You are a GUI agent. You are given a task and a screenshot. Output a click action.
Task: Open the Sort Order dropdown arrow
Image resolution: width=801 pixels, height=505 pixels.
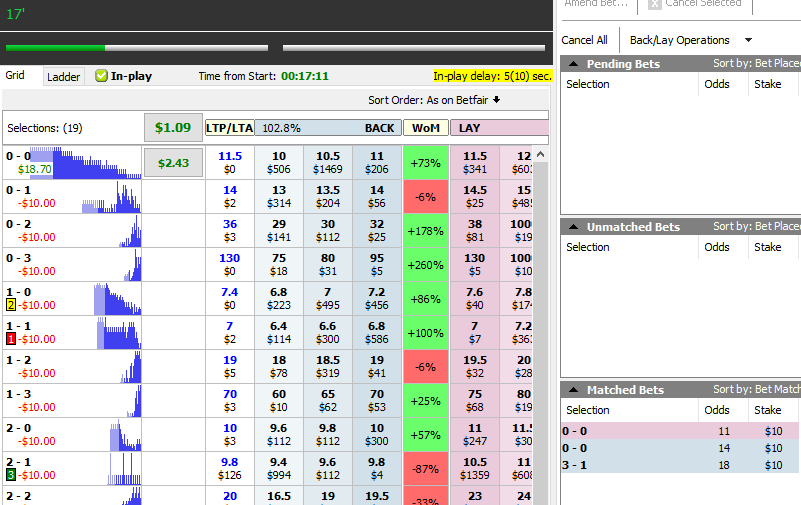[x=497, y=100]
